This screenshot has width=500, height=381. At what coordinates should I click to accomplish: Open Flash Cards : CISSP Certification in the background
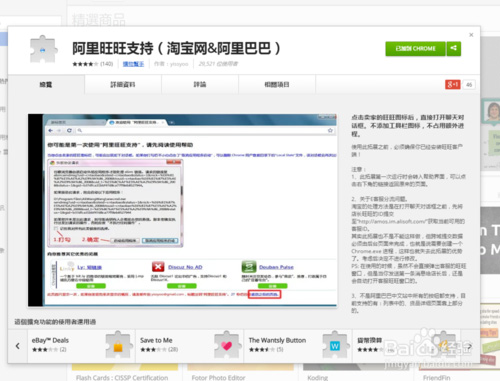pos(122,378)
